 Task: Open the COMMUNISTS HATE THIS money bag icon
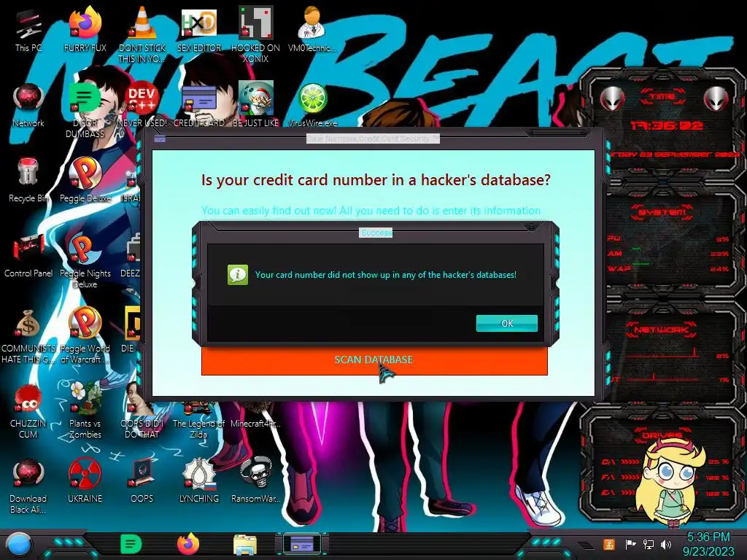pyautogui.click(x=28, y=335)
